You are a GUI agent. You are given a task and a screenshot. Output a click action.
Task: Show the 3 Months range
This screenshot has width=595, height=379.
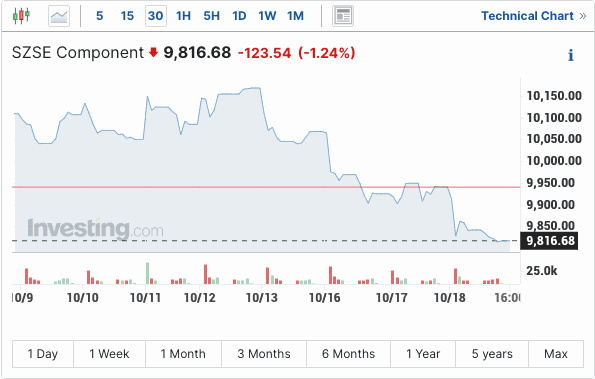pyautogui.click(x=264, y=354)
